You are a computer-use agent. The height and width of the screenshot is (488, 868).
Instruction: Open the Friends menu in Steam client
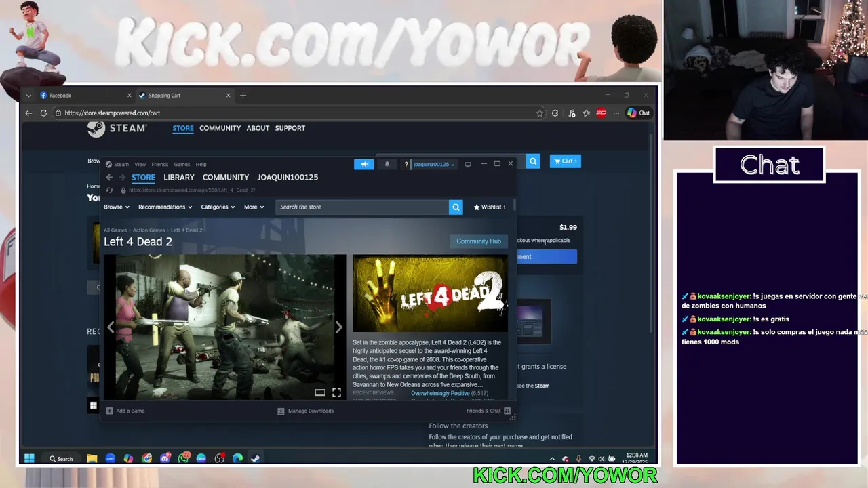point(160,164)
